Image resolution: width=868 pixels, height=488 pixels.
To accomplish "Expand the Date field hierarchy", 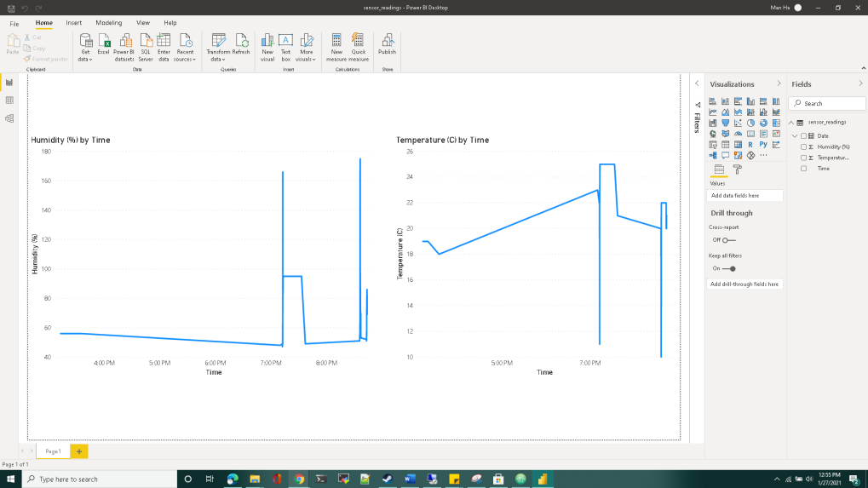I will point(796,136).
